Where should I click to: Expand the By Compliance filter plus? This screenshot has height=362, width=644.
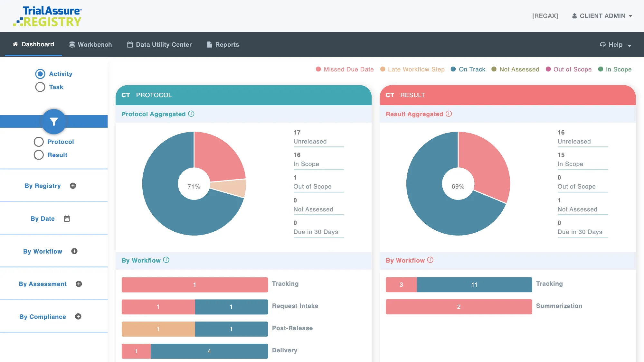click(78, 317)
